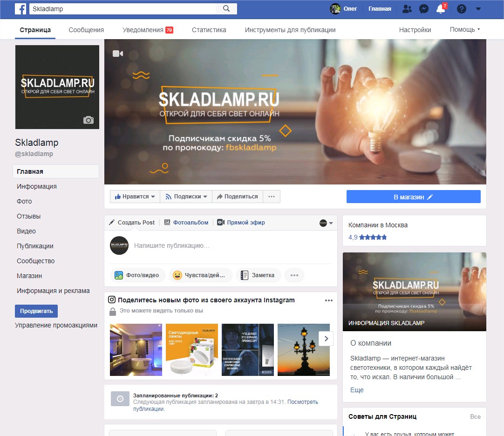Select Магазин in left sidebar
The height and width of the screenshot is (436, 504).
tap(29, 276)
